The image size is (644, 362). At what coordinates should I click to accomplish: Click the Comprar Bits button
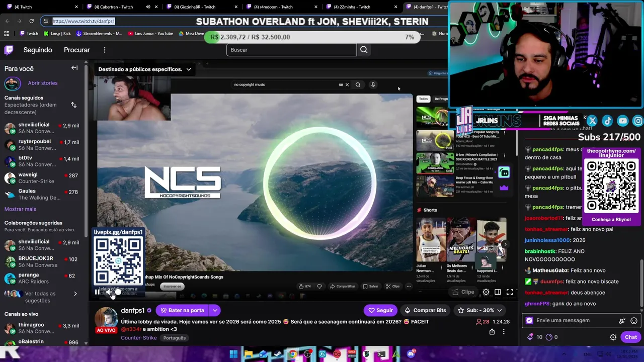(426, 310)
